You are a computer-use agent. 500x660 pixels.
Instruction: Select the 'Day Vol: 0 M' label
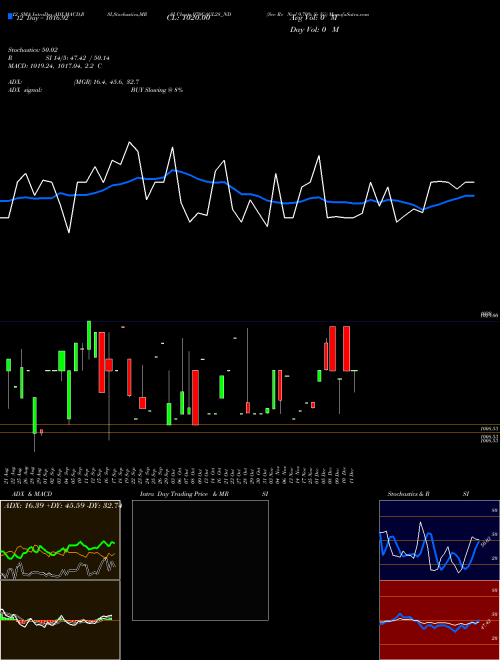coord(314,30)
